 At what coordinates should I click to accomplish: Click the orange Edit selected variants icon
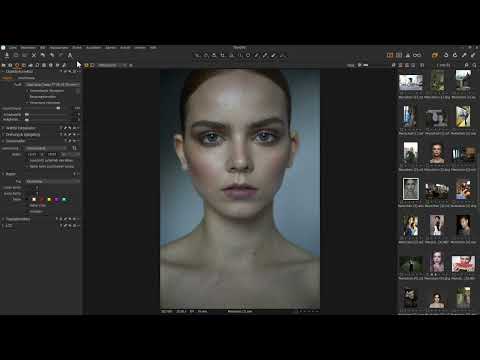pyautogui.click(x=435, y=55)
